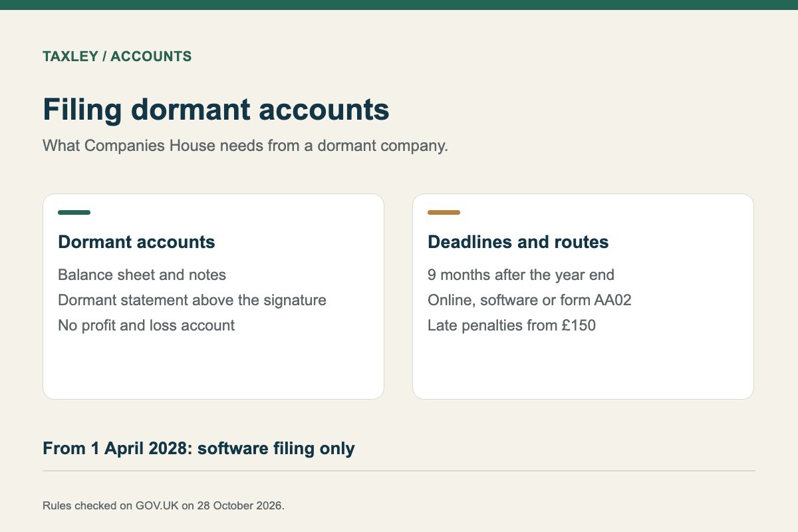The image size is (798, 532).
Task: Click the TAXLEY / ACCOUNTS breadcrumb
Action: pos(117,57)
